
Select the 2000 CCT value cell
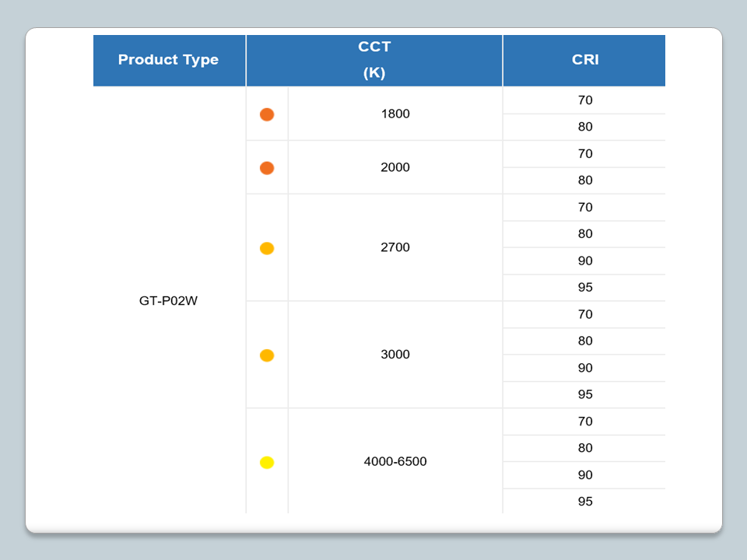click(x=395, y=167)
